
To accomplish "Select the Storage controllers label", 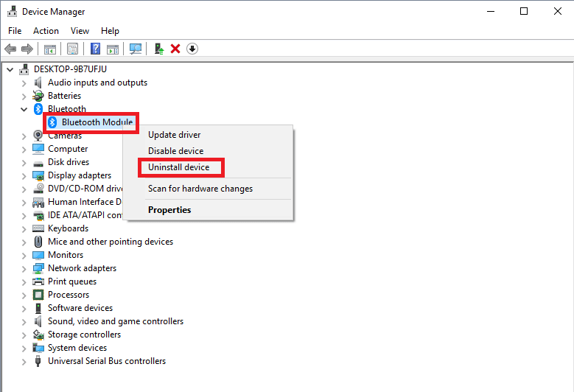I will tap(84, 335).
